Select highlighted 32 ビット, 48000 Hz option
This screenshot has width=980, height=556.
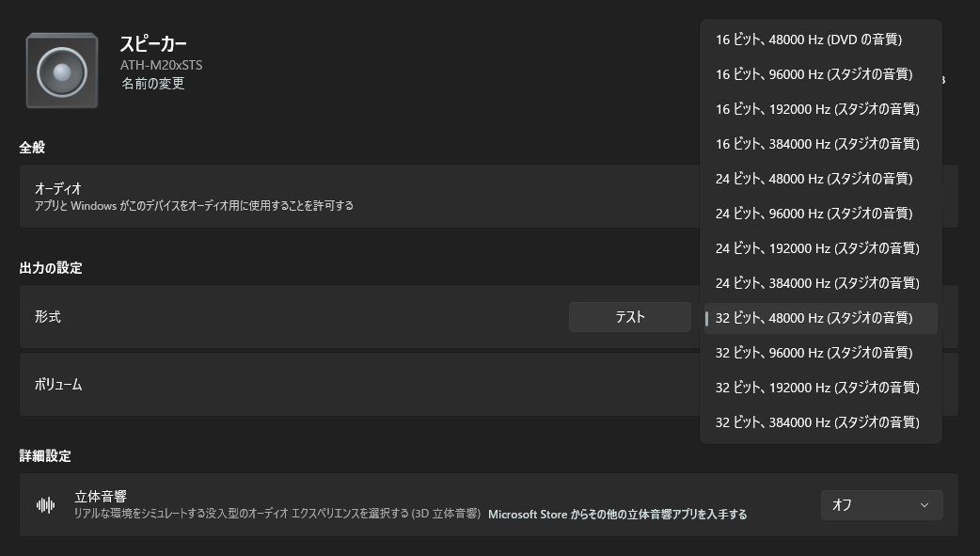821,318
